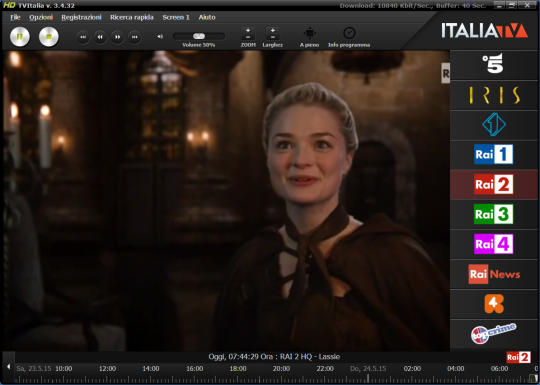
Task: Pause playback with the round pause button
Action: coord(20,37)
